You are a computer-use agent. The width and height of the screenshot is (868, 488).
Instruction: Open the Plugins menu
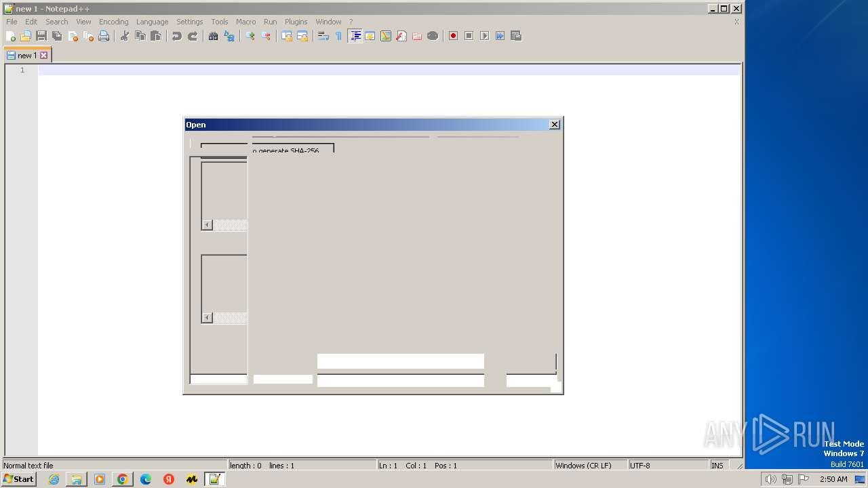point(296,22)
